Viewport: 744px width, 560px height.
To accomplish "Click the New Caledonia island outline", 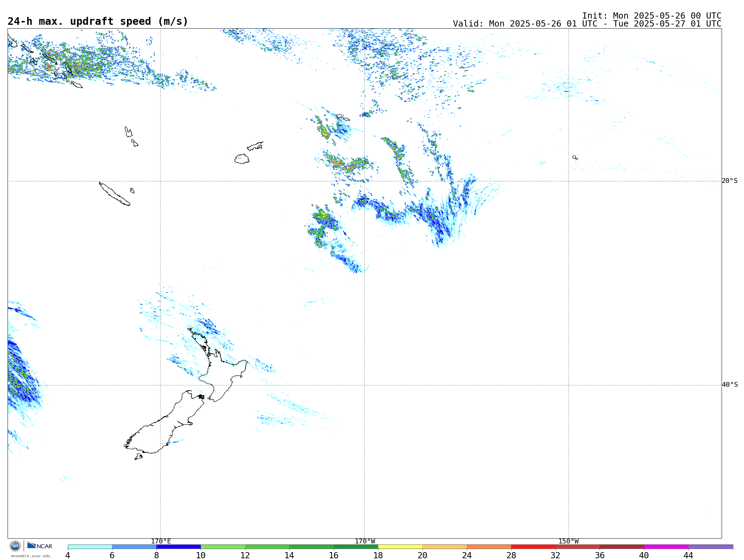I will click(x=115, y=194).
